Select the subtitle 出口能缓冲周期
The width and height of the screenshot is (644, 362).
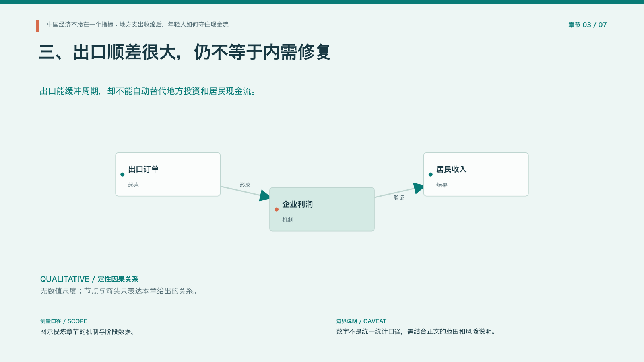click(70, 91)
